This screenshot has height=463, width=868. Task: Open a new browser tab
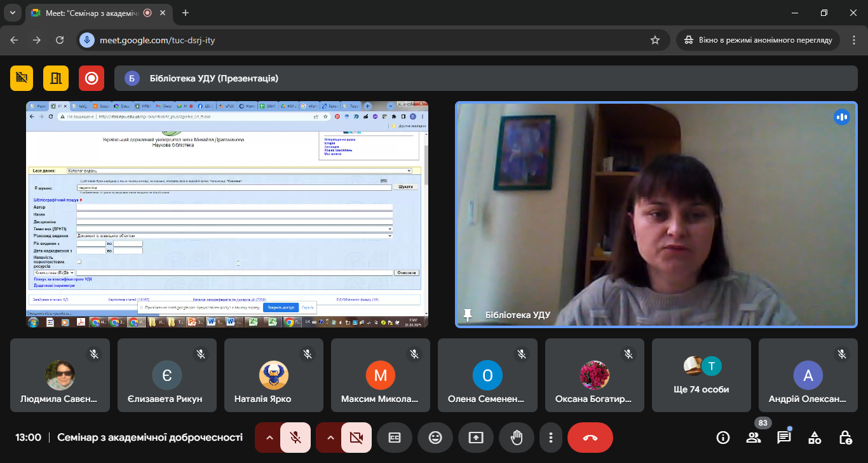click(186, 13)
